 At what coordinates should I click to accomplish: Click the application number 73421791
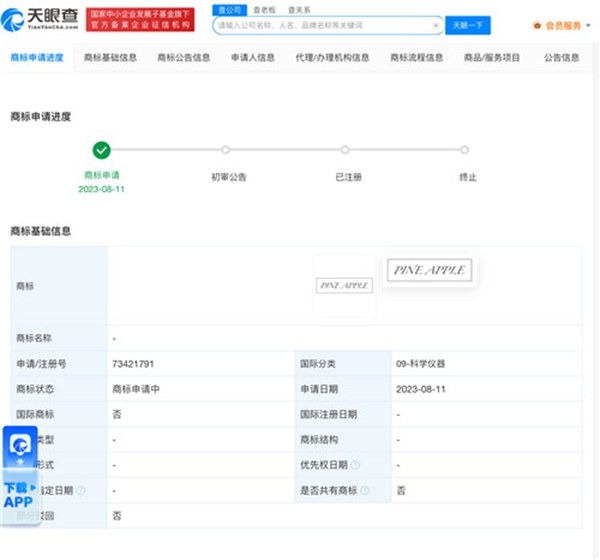(133, 364)
